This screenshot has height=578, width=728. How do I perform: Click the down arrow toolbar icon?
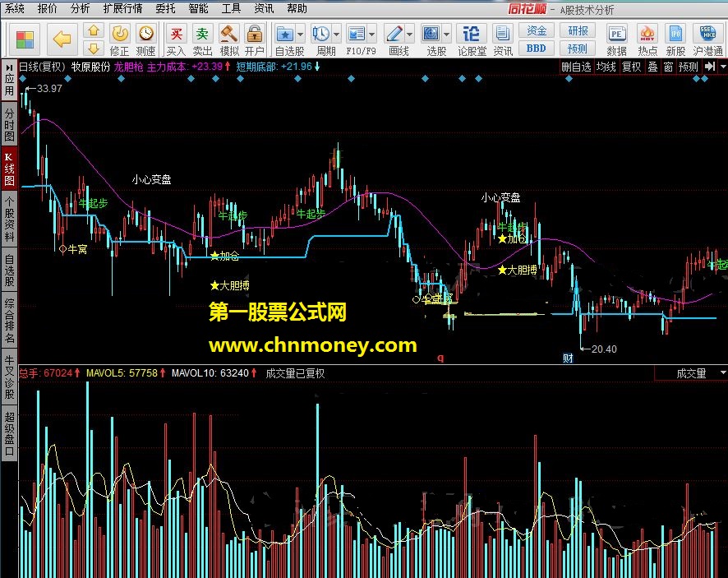tap(94, 49)
